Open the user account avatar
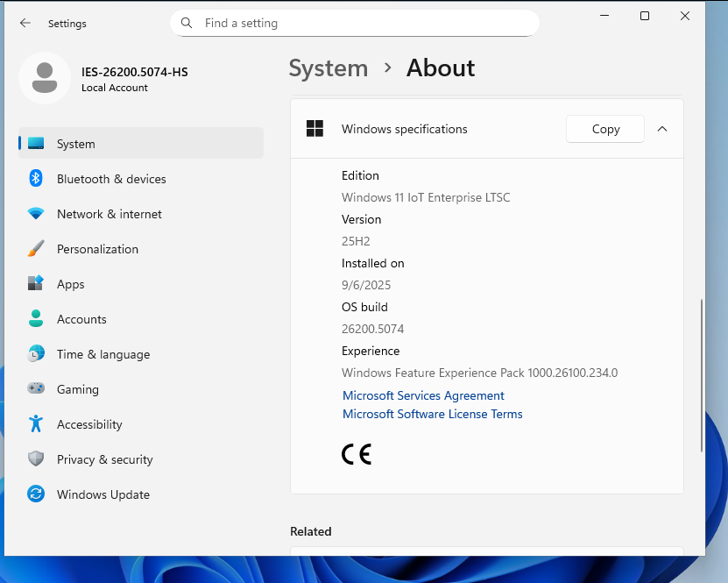The height and width of the screenshot is (583, 728). coord(45,78)
